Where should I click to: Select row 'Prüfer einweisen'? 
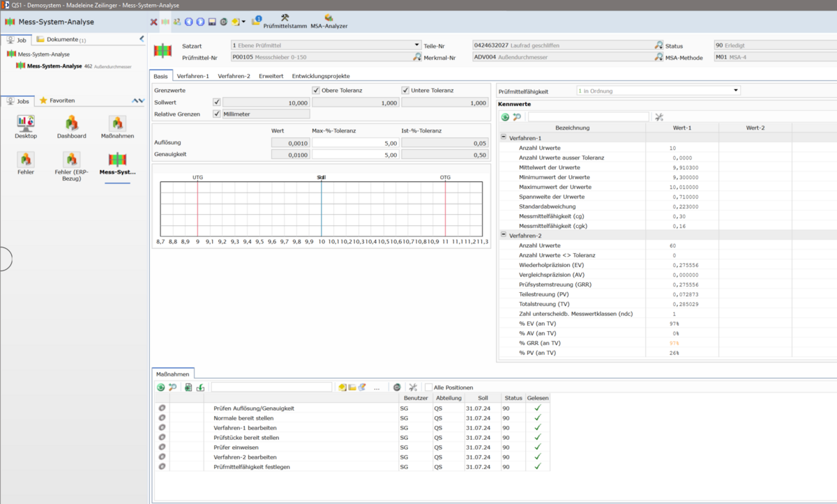[x=352, y=447]
